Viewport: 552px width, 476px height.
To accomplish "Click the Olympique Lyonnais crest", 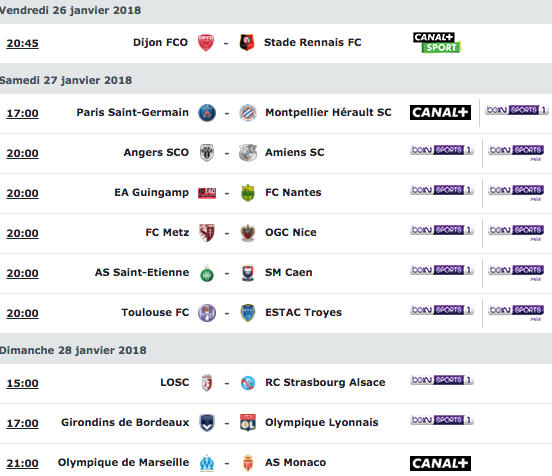I will tap(248, 423).
